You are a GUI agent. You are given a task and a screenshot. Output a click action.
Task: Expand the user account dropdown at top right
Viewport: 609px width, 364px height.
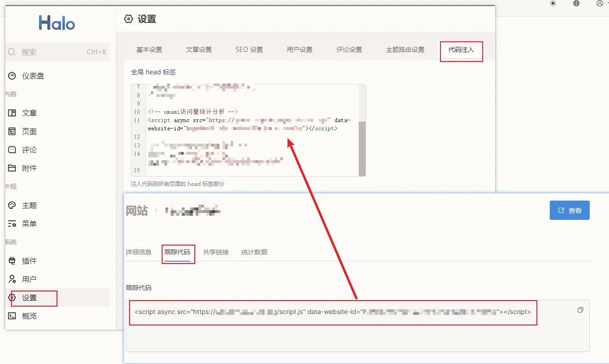point(602,4)
